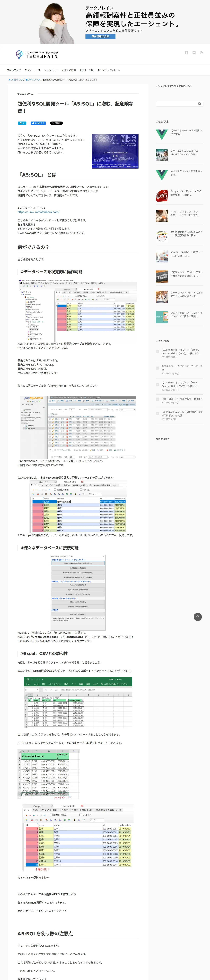Image resolution: width=210 pixels, height=980 pixels.
Task: Click the Ruby gem thumbnail image
Action: click(162, 195)
